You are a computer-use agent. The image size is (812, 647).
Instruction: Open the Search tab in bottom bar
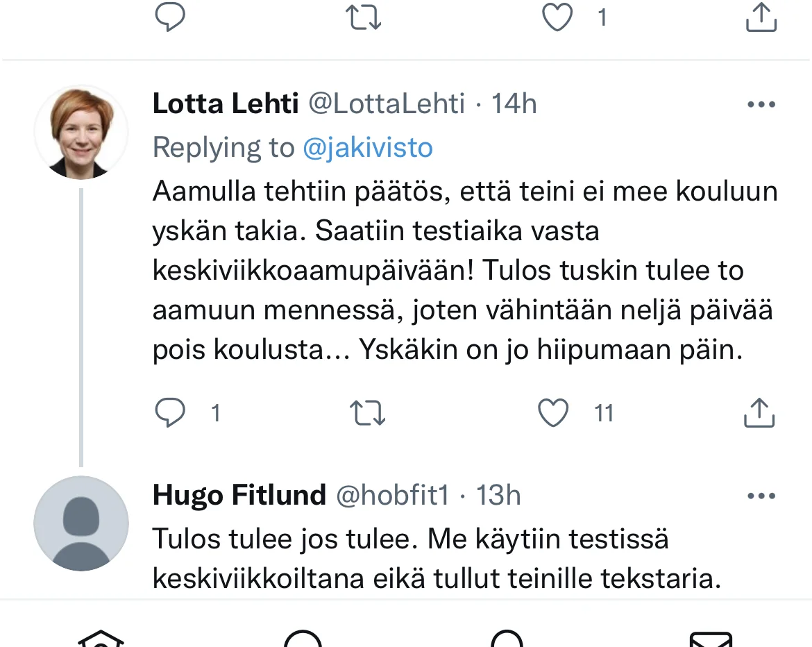[303, 640]
